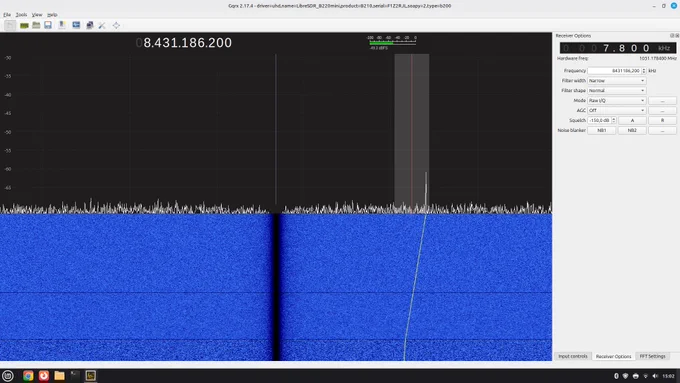680x383 pixels.
Task: Click inside the Frequency input field
Action: tap(614, 71)
